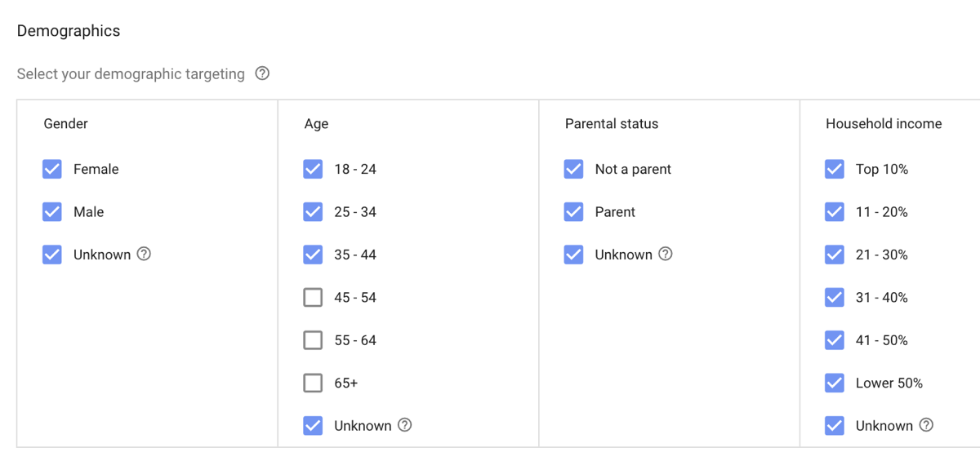Image resolution: width=980 pixels, height=452 pixels.
Task: Click the Gender column header
Action: pos(65,124)
